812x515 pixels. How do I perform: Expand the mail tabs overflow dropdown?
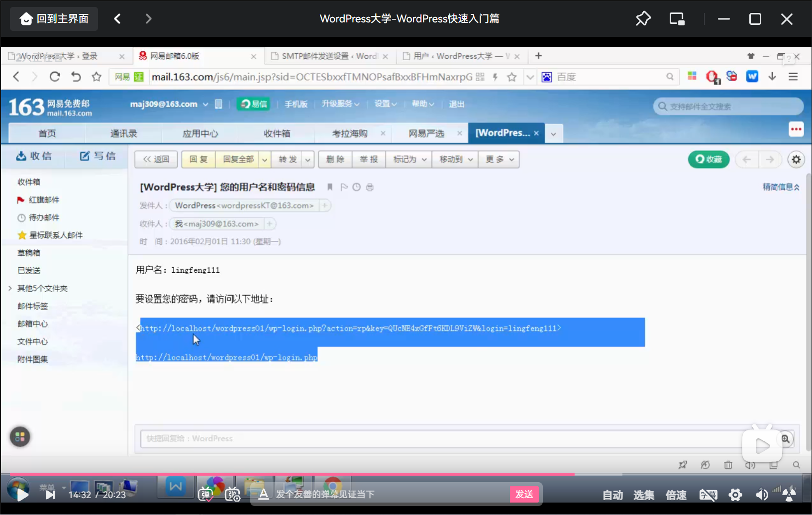pyautogui.click(x=553, y=133)
